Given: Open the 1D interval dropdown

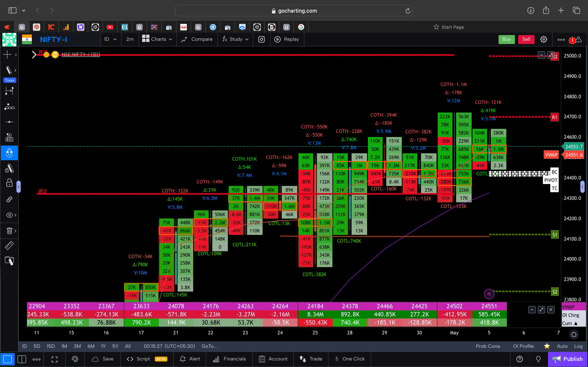Looking at the screenshot, I should (x=110, y=39).
